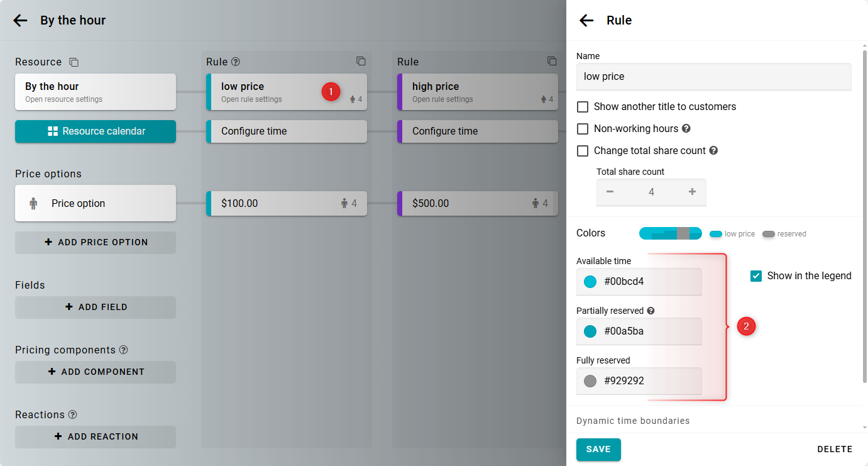Enable Show another title to customers
The width and height of the screenshot is (868, 466).
(x=583, y=107)
